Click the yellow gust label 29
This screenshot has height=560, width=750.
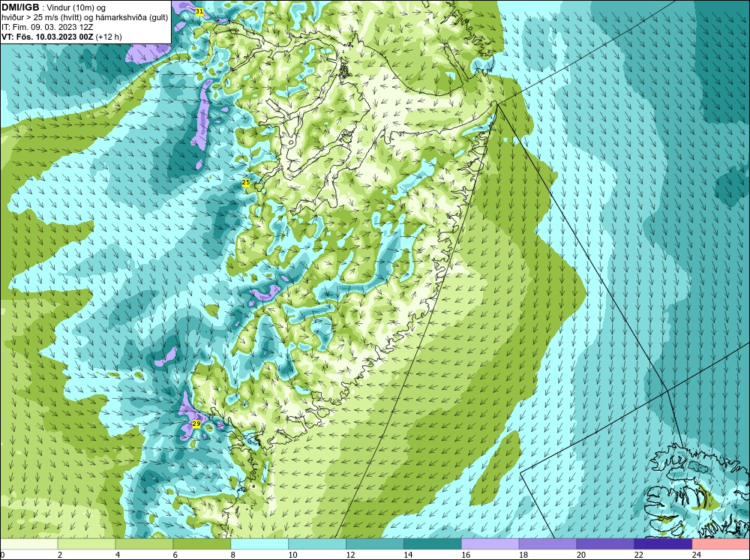point(196,424)
